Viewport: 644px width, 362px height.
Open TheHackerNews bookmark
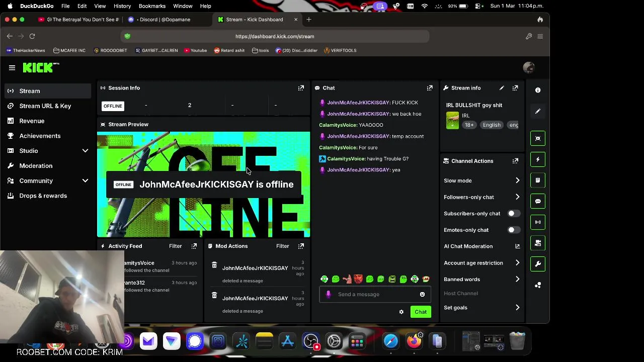[26, 50]
